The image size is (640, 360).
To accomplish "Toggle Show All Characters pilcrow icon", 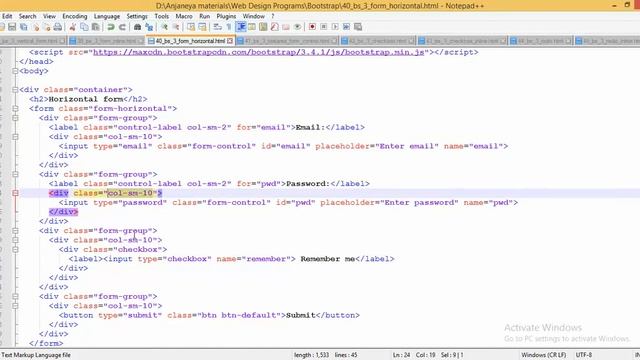I will pyautogui.click(x=229, y=27).
